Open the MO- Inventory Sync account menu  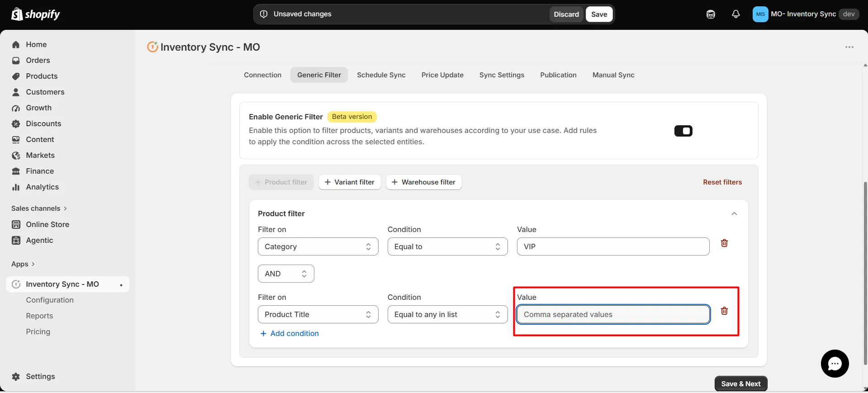pos(806,14)
